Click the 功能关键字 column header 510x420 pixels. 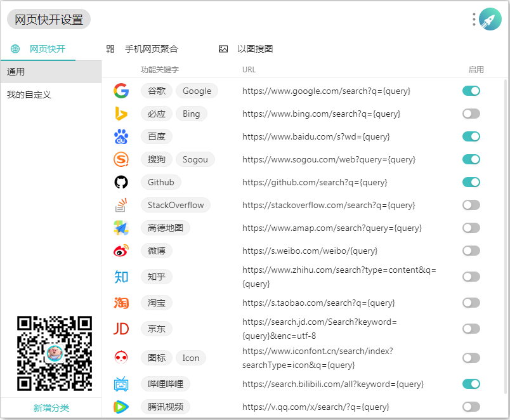click(160, 70)
